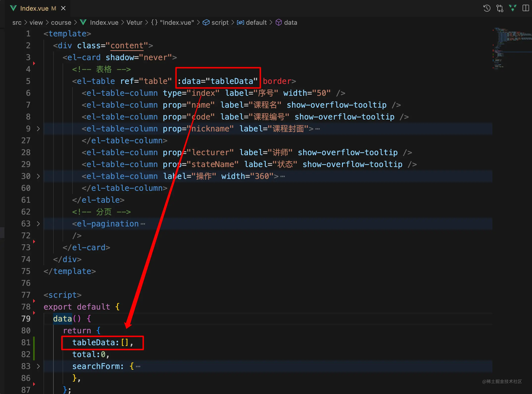The width and height of the screenshot is (532, 394).
Task: Click the open changes compare icon
Action: 500,8
